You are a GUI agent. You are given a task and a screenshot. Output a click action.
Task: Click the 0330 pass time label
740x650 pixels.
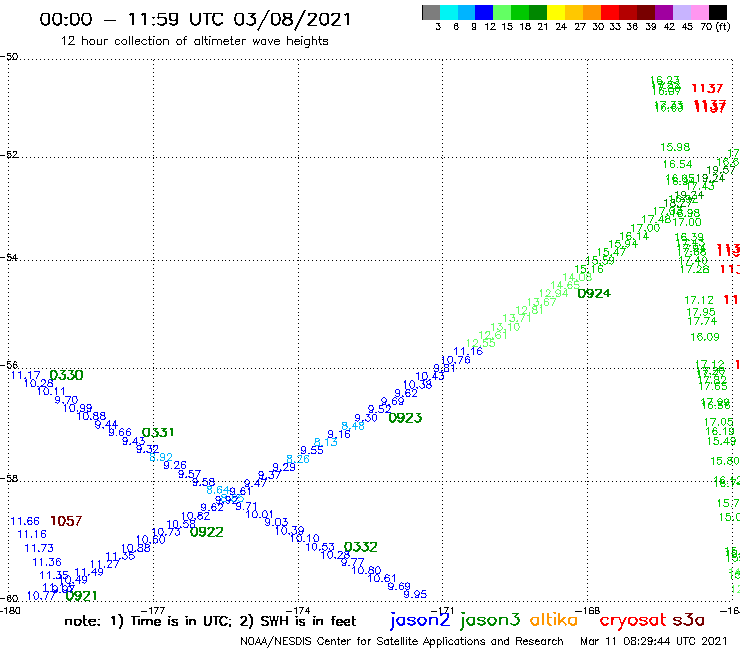[x=67, y=375]
